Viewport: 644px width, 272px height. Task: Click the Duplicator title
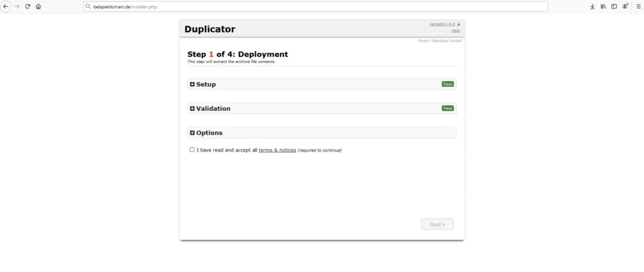click(210, 29)
